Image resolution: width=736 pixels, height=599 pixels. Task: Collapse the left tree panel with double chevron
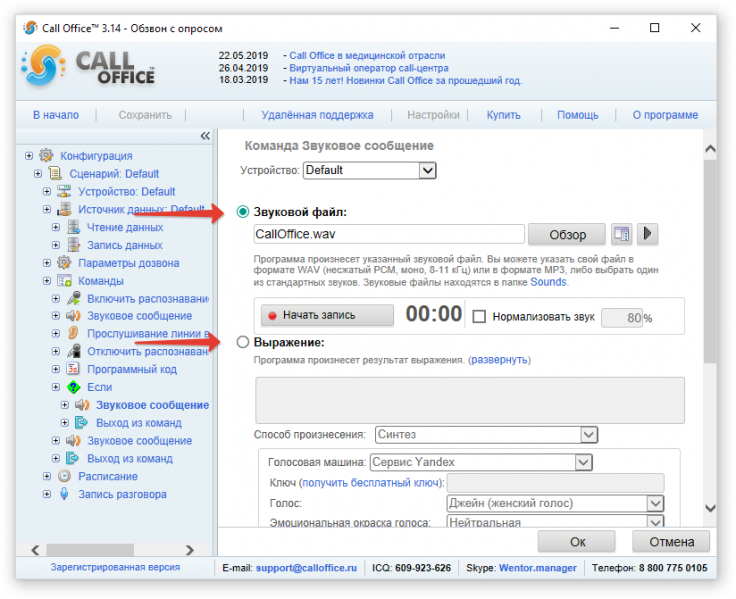point(205,136)
